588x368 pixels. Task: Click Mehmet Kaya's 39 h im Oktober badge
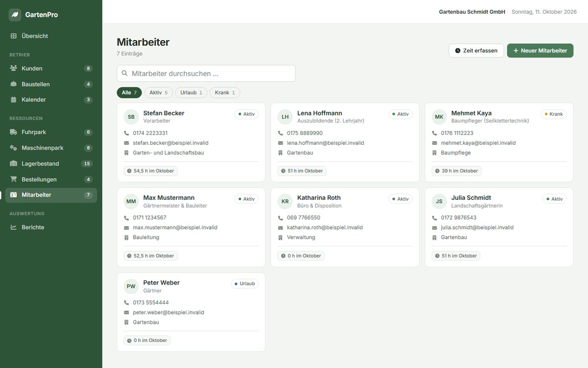(457, 171)
